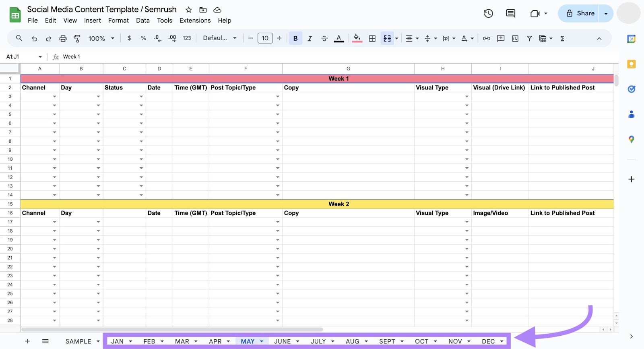Insert a comment from toolbar
This screenshot has width=644, height=349.
(x=501, y=38)
